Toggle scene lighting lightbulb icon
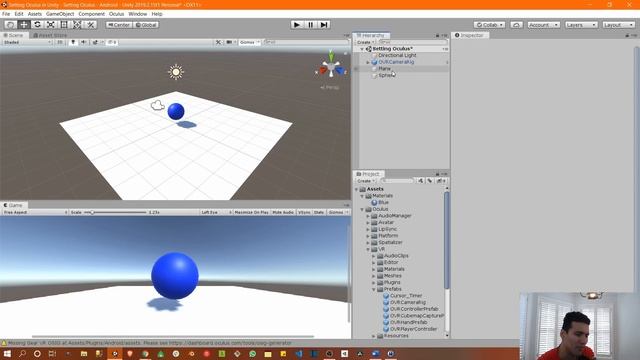The width and height of the screenshot is (640, 360). tap(73, 42)
